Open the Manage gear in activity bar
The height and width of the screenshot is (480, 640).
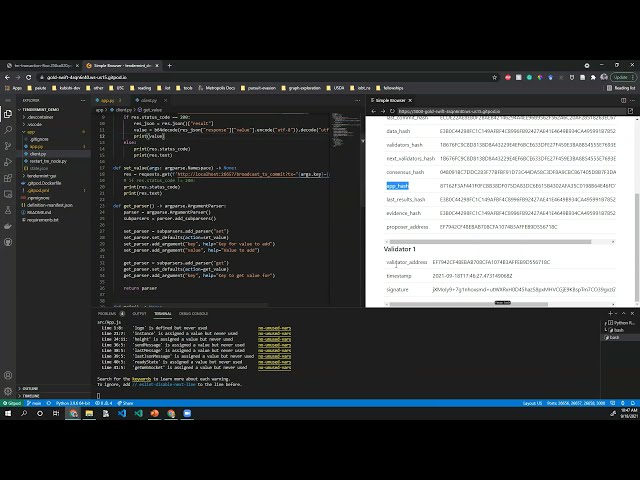pyautogui.click(x=8, y=391)
